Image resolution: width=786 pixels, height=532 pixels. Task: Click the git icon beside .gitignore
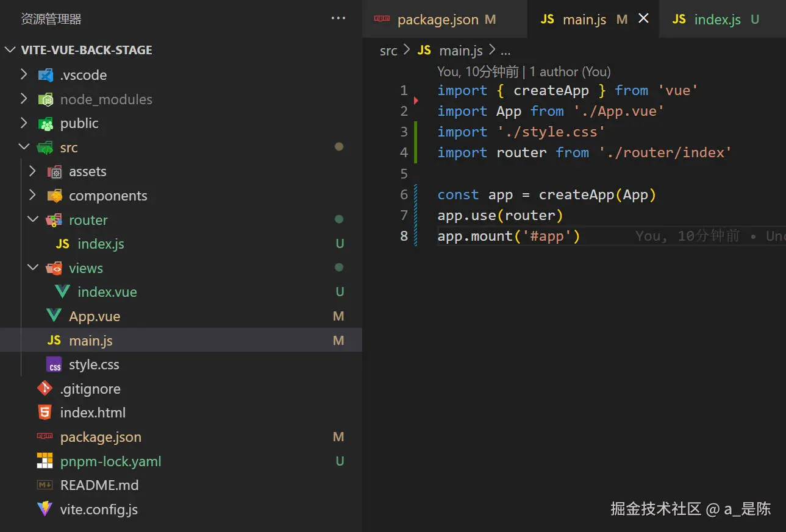[45, 388]
